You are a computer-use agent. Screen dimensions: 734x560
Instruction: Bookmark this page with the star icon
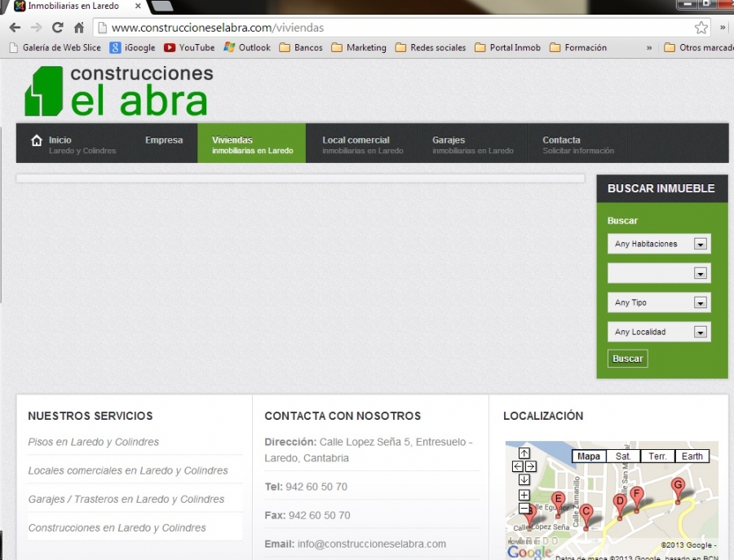[701, 28]
